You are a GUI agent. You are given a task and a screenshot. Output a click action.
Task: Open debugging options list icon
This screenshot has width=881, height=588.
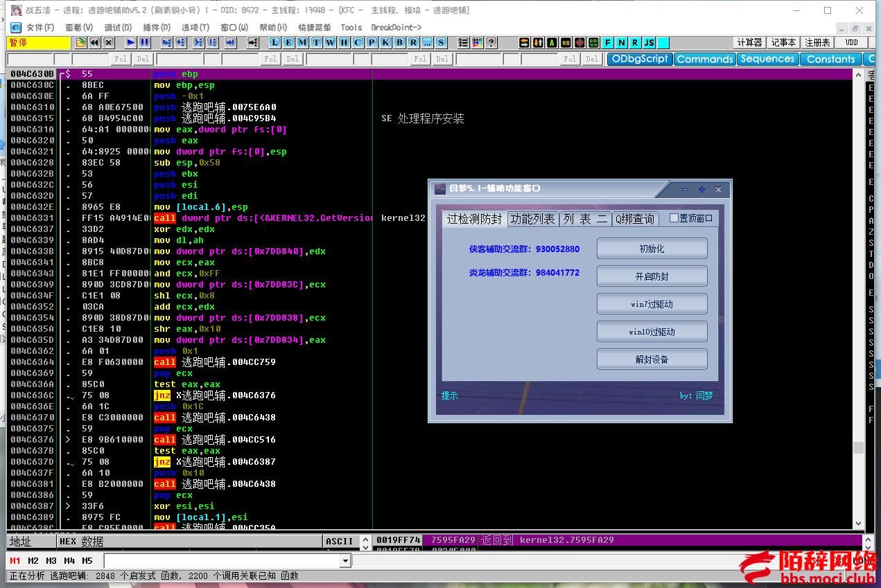(463, 42)
